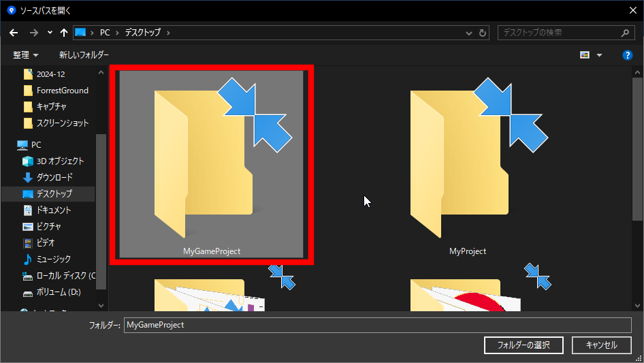Click the PC monitor icon in sidebar
Image resolution: width=644 pixels, height=363 pixels.
pos(22,145)
